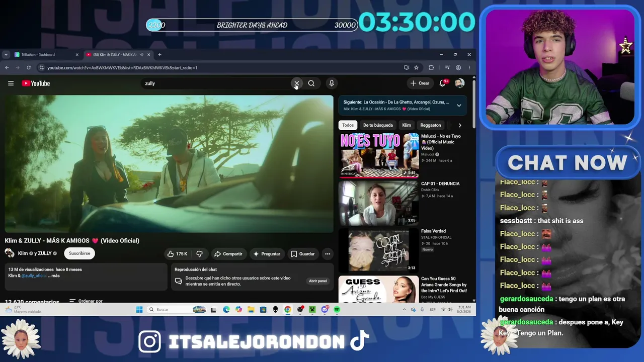Subscribe with the Suscribirse button
The height and width of the screenshot is (362, 644).
[79, 253]
